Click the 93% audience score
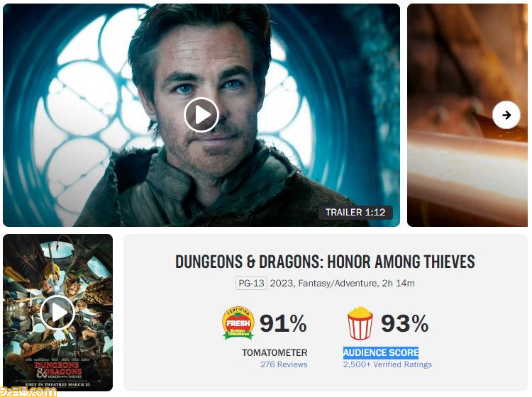Image resolution: width=532 pixels, height=397 pixels. coord(405,323)
